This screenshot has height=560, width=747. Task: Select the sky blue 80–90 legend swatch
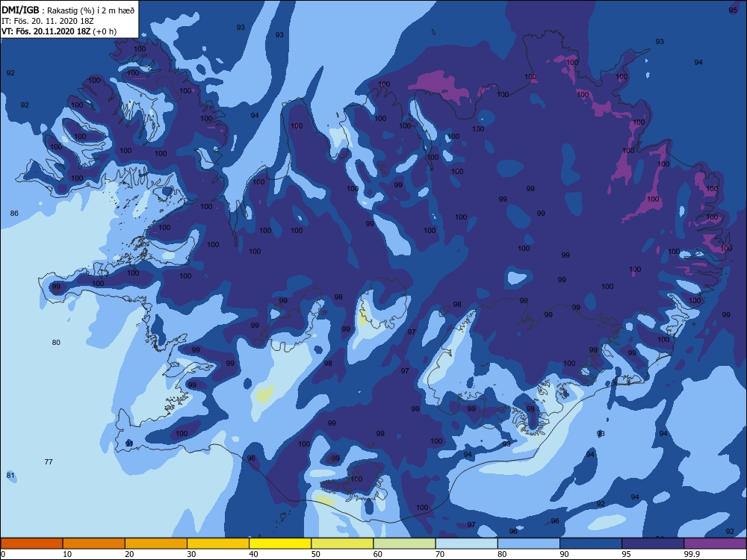click(x=529, y=544)
